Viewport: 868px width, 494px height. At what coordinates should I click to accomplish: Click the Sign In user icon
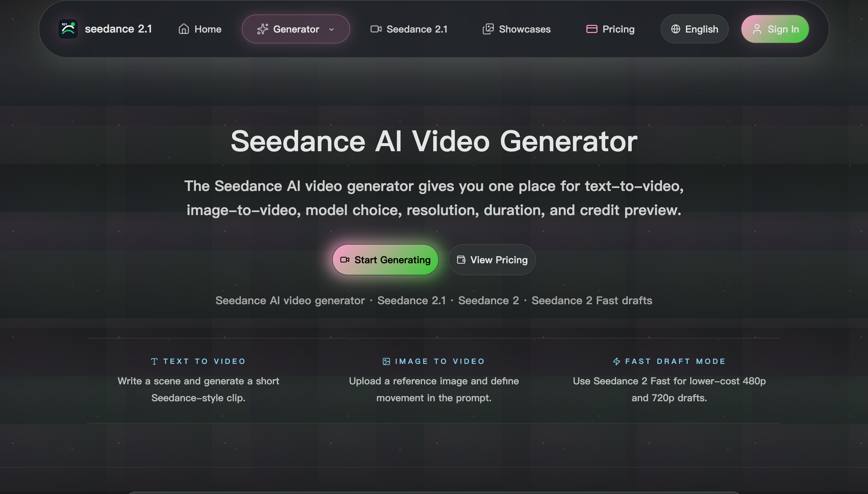tap(757, 29)
